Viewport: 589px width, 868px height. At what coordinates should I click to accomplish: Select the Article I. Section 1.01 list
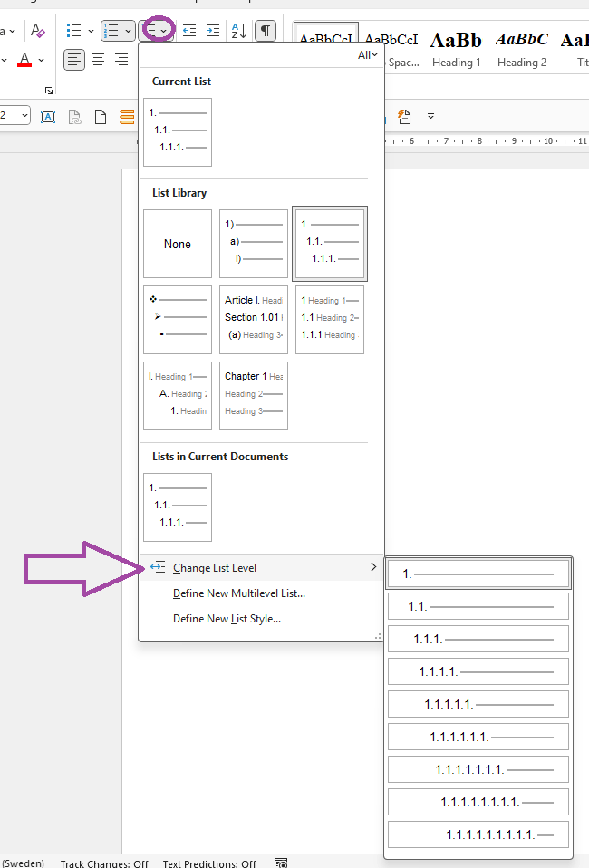pyautogui.click(x=254, y=320)
